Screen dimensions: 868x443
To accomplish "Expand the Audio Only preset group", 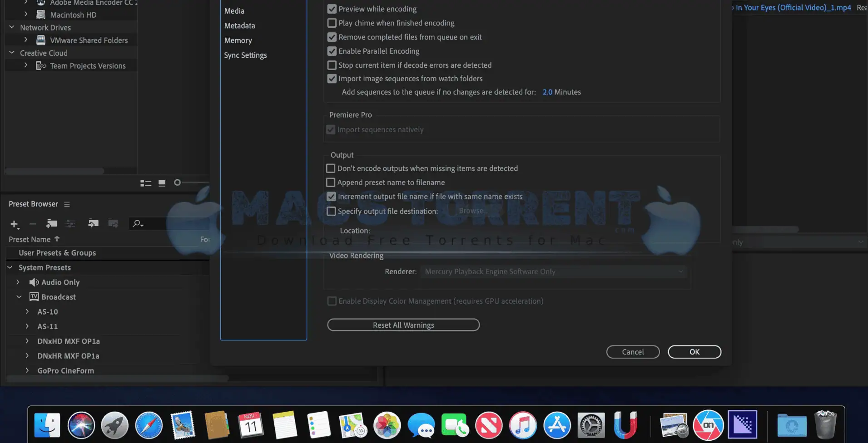I will [18, 282].
